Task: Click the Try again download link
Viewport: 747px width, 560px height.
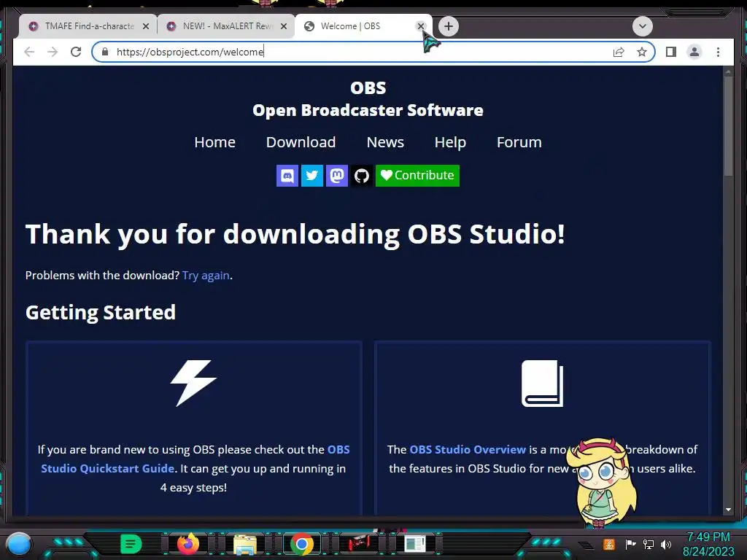Action: 206,275
